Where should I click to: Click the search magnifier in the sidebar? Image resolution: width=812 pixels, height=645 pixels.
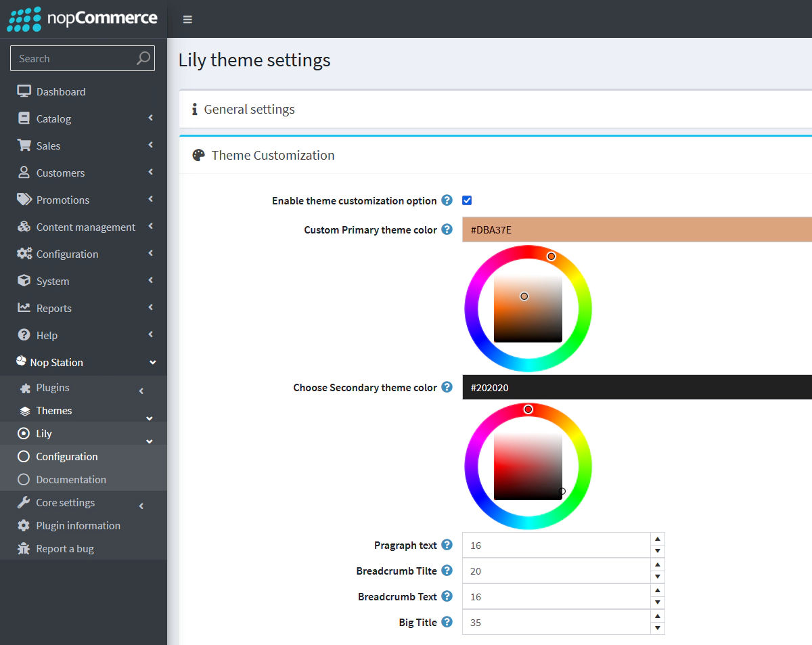click(143, 58)
